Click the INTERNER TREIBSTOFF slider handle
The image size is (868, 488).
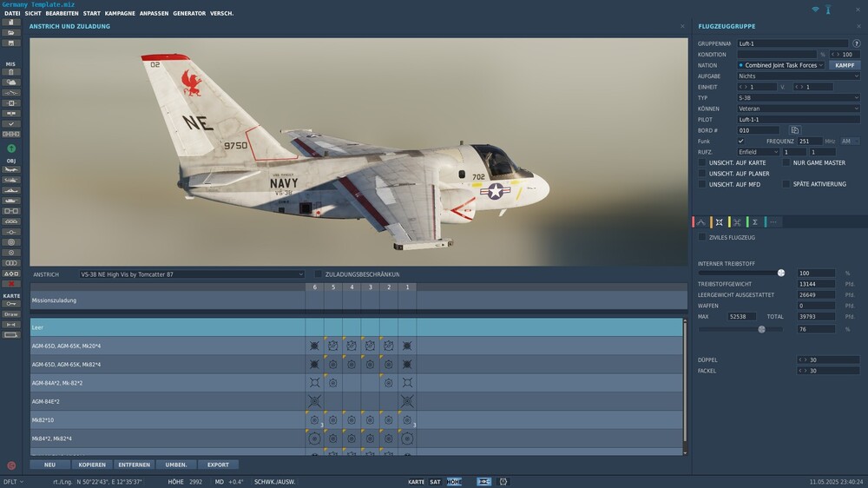click(x=780, y=273)
